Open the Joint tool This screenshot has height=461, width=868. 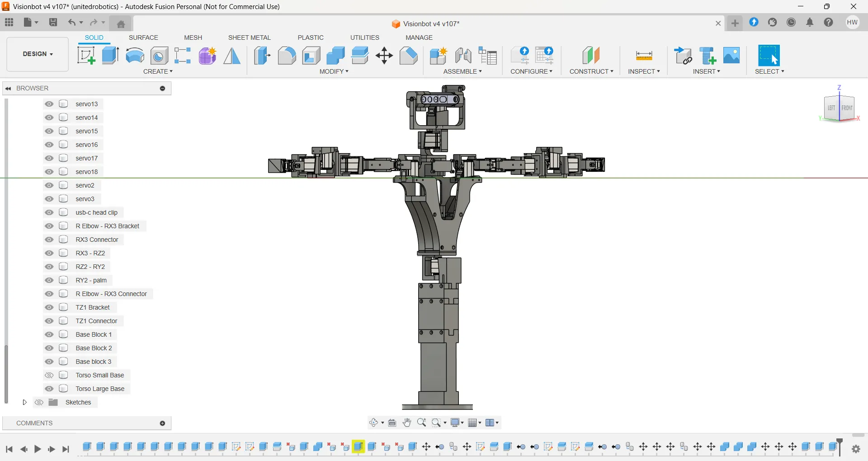point(463,56)
